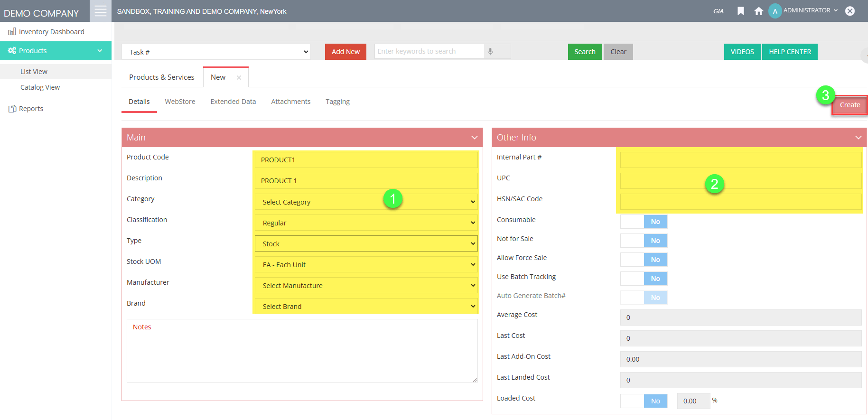Click the Internal Part # input field
Viewport: 868px width, 420px height.
click(740, 160)
